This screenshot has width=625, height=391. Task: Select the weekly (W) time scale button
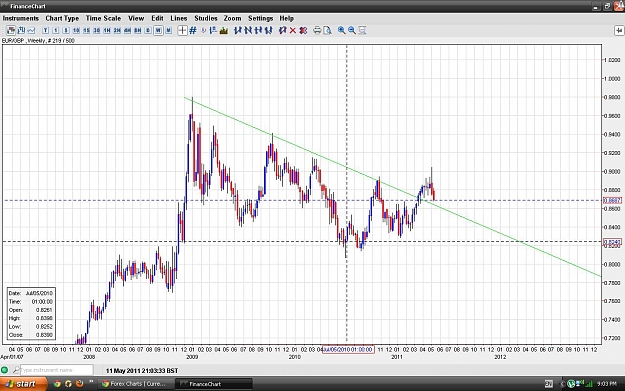(x=158, y=30)
